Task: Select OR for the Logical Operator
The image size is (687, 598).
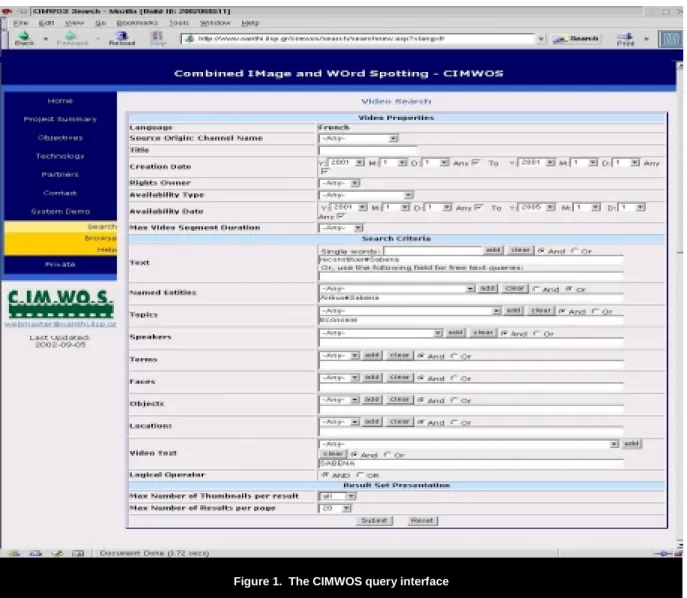Action: point(360,475)
